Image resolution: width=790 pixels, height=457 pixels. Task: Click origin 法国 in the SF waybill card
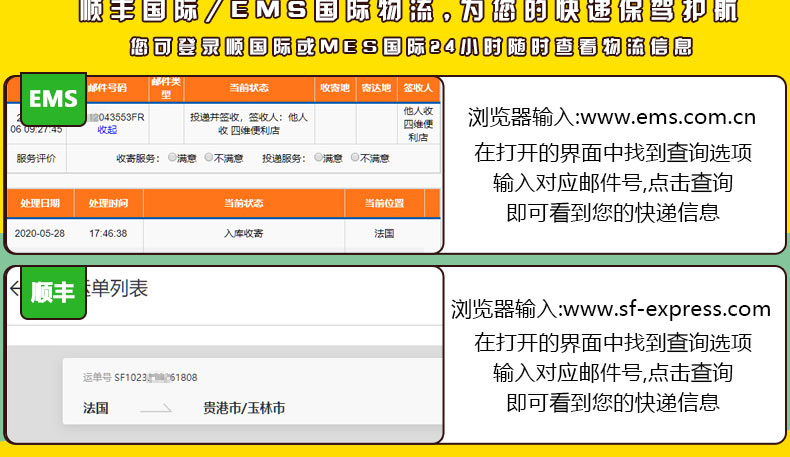click(96, 408)
